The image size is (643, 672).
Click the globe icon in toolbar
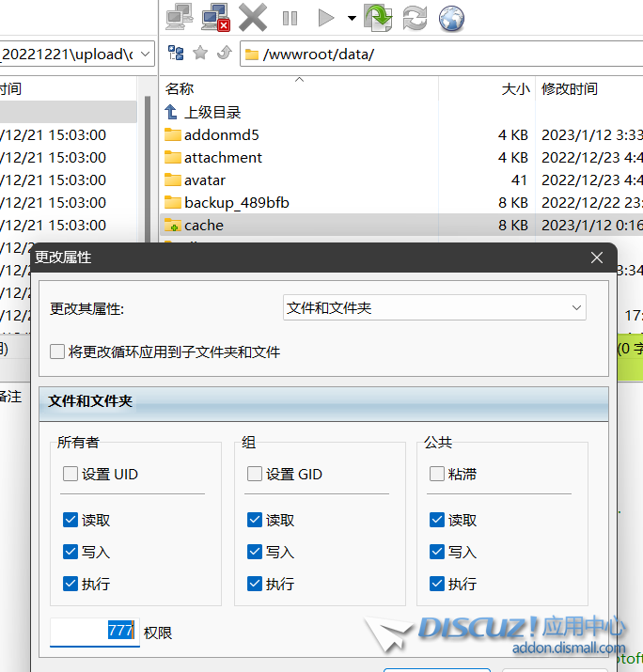tap(452, 17)
